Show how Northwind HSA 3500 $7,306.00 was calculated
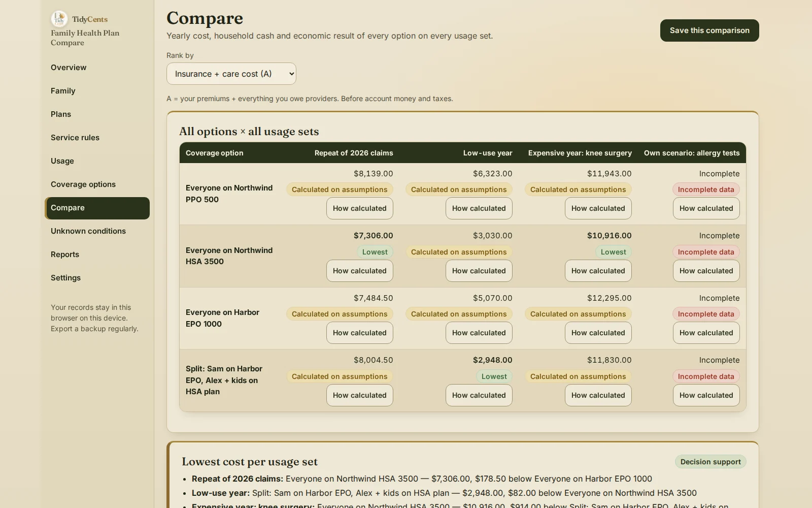This screenshot has width=812, height=508. click(x=360, y=271)
